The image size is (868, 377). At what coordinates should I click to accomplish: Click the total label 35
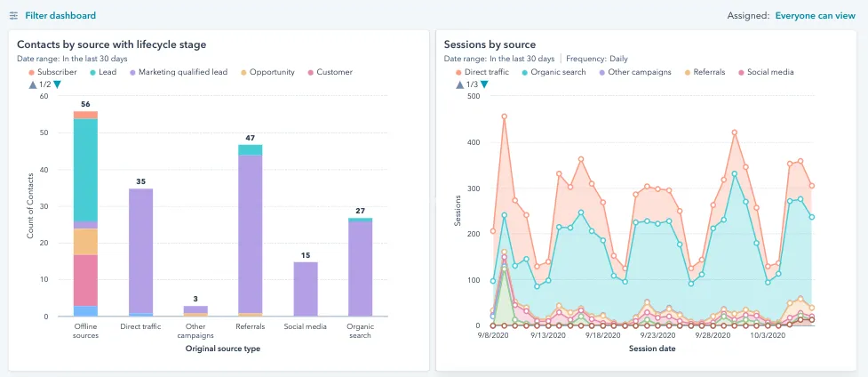click(x=140, y=181)
